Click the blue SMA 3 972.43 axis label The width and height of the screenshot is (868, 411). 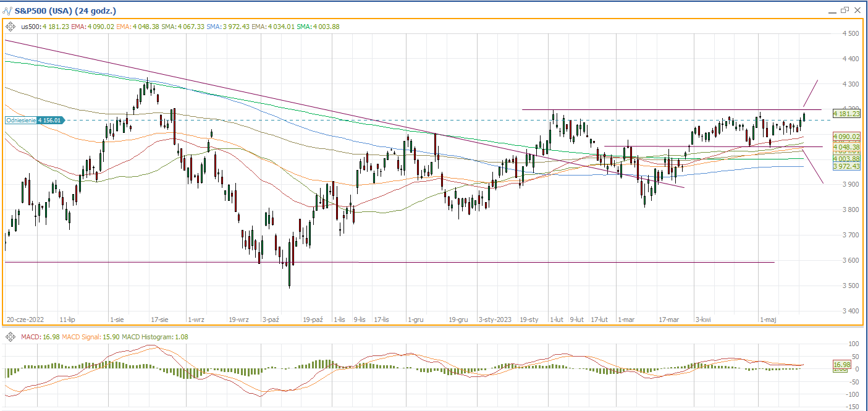(846, 167)
